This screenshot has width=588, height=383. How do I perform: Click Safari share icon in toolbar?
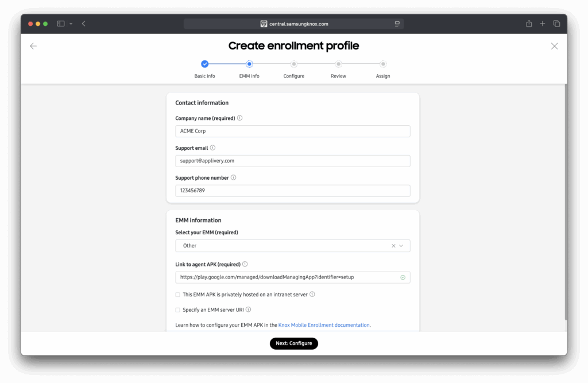pyautogui.click(x=529, y=24)
